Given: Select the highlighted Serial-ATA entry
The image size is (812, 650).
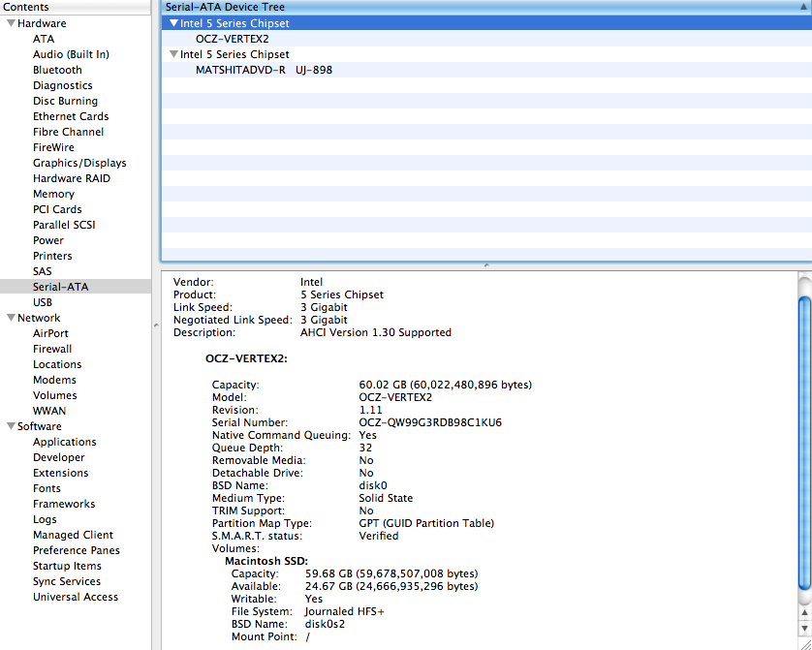Looking at the screenshot, I should [x=76, y=287].
